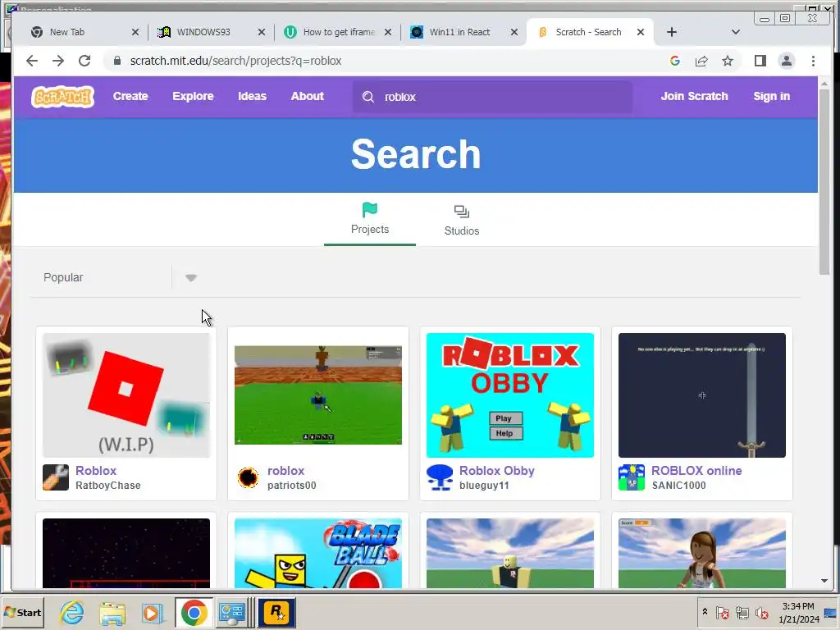Click Sign in

(x=771, y=97)
